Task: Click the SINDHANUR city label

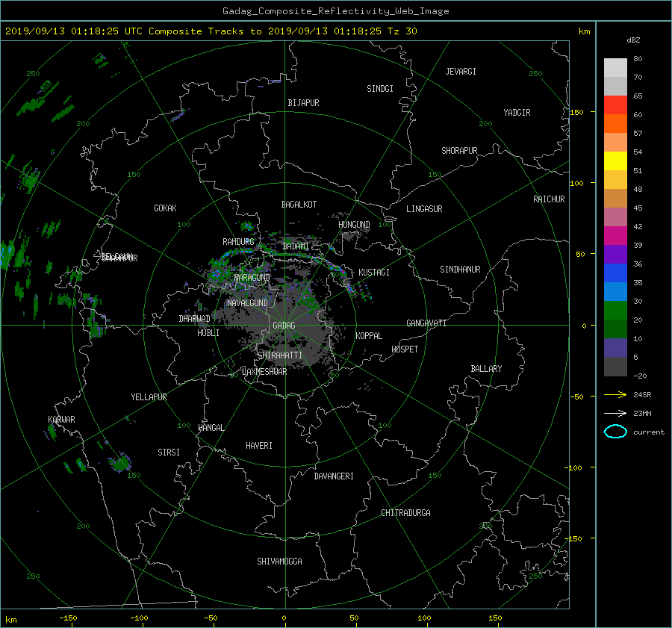Action: pos(460,270)
